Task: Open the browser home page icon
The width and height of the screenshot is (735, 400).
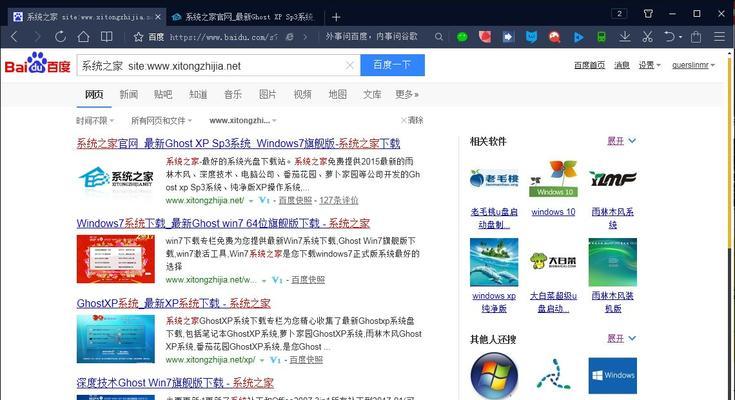Action: pyautogui.click(x=83, y=37)
